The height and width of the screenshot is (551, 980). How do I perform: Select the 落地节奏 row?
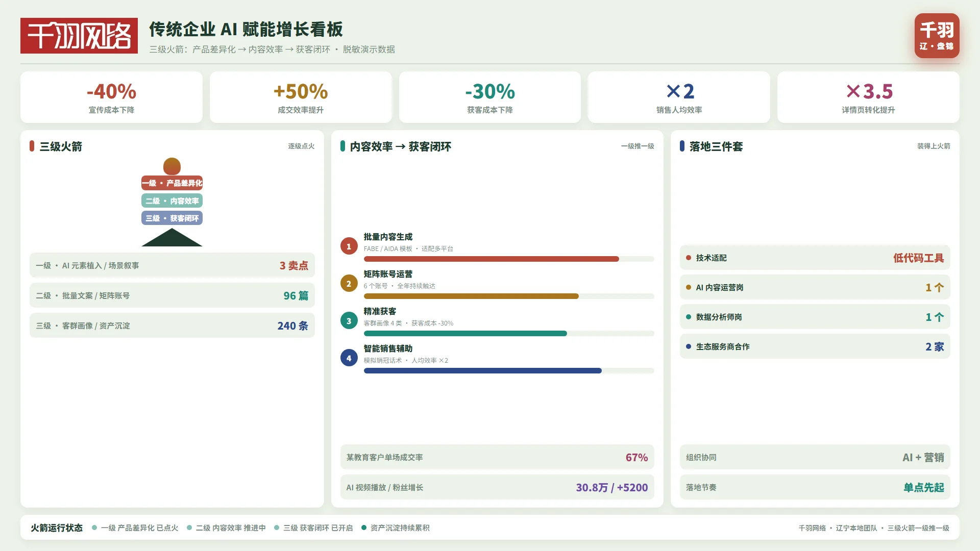click(815, 487)
